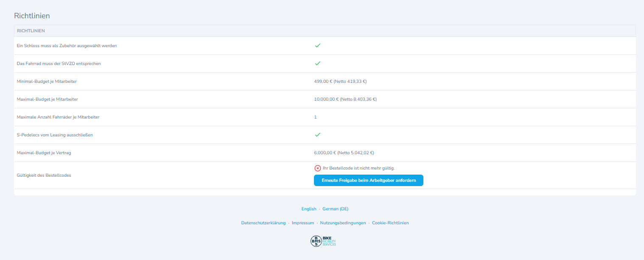Click the Bike Mobility Services logo
Screen dimensions: 644x260
(x=323, y=241)
